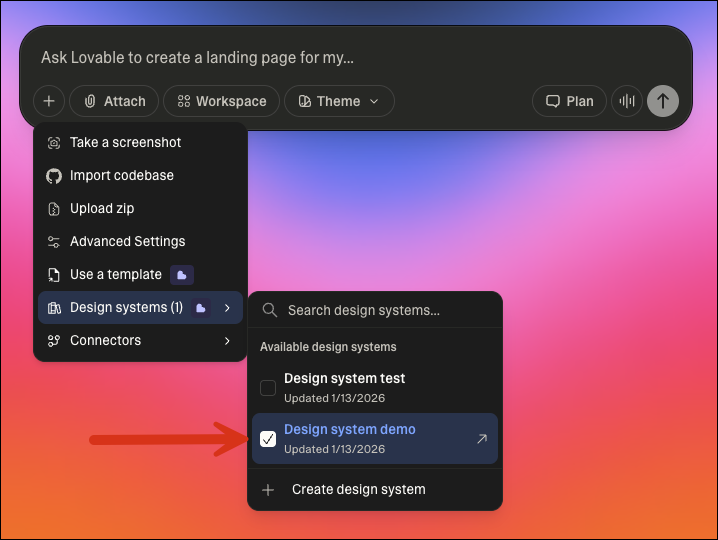Click 'Design system demo' title text
This screenshot has height=540, width=718.
(x=350, y=429)
